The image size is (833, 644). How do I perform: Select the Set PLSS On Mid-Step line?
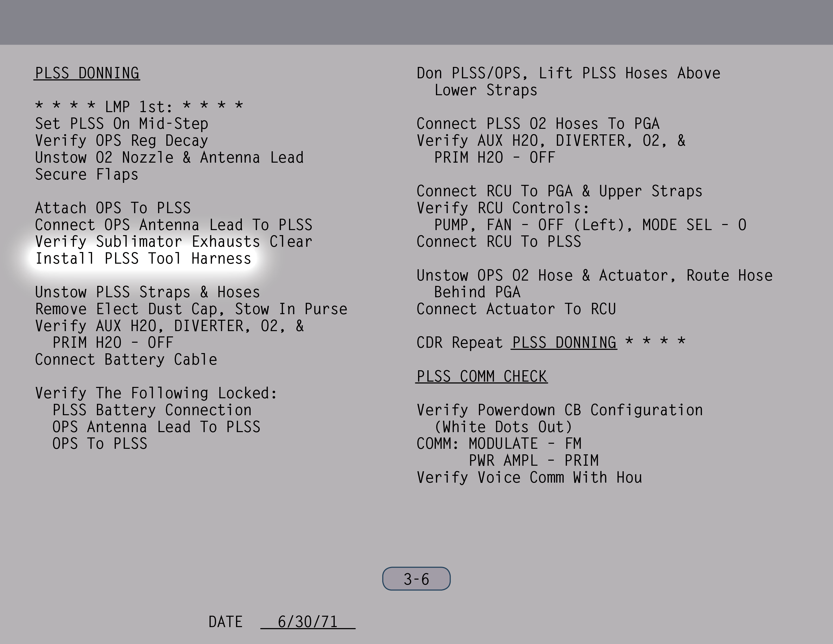[x=122, y=123]
